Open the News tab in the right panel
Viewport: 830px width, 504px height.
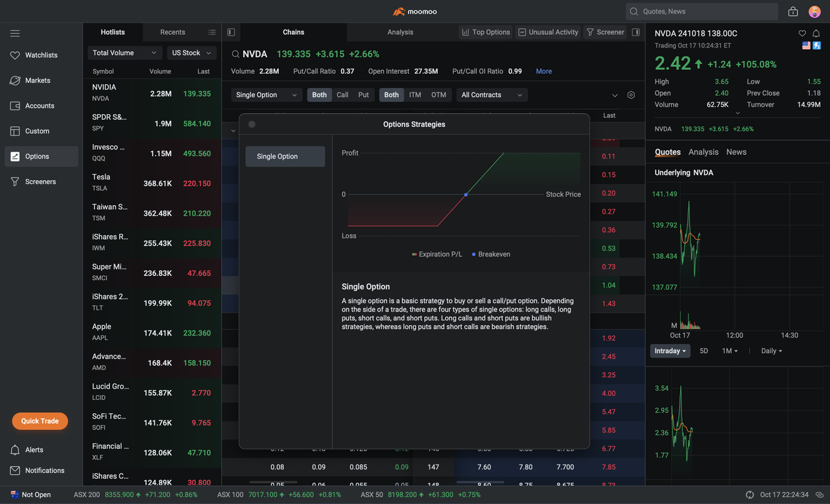[x=736, y=152]
